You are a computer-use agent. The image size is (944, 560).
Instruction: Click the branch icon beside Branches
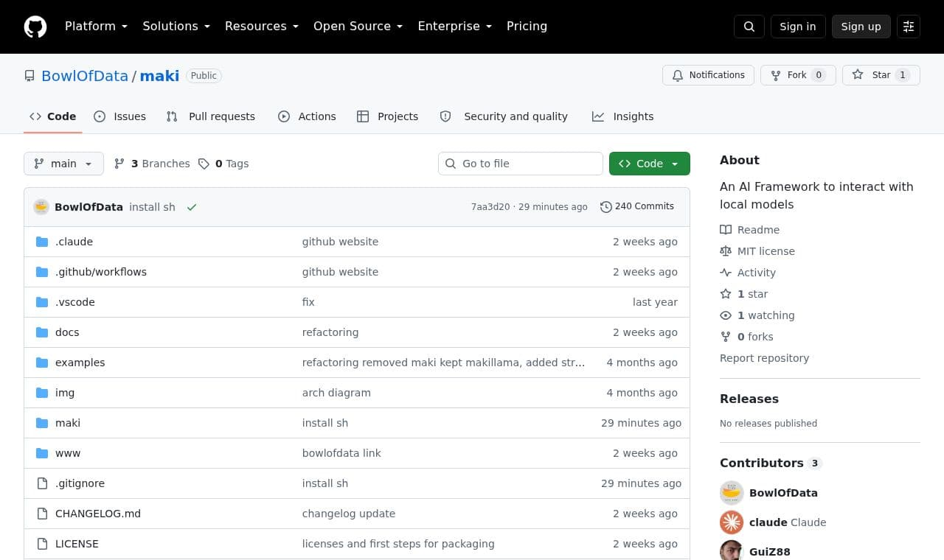click(x=119, y=164)
